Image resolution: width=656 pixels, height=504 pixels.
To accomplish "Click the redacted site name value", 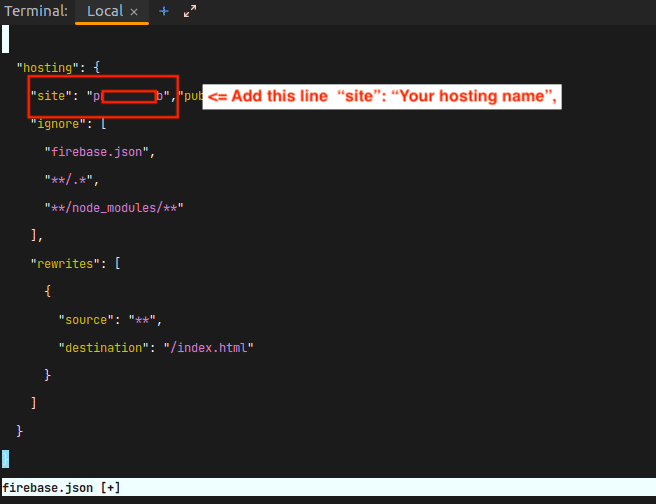I will (129, 97).
